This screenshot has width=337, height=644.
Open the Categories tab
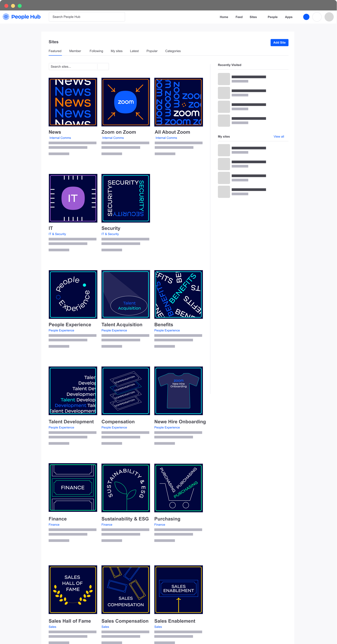click(x=173, y=51)
